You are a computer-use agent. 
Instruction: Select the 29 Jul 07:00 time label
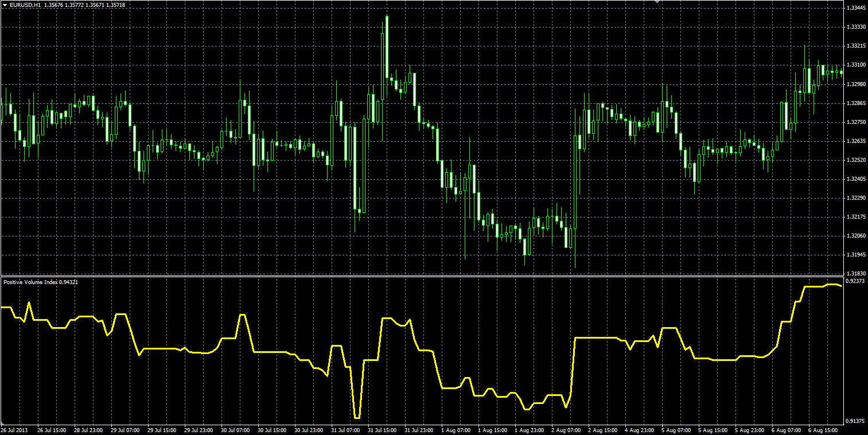[x=124, y=430]
